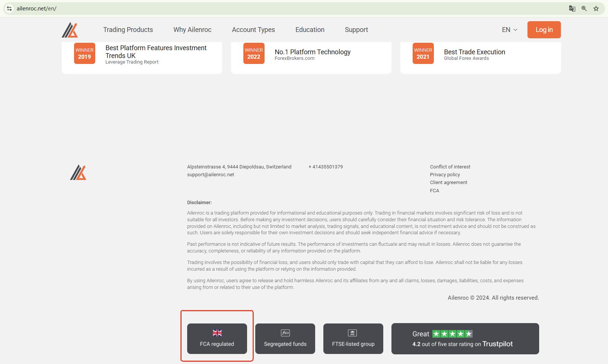The height and width of the screenshot is (364, 608).
Task: Click the Alpsteinstrasse 4 Switzerland address
Action: coord(239,167)
